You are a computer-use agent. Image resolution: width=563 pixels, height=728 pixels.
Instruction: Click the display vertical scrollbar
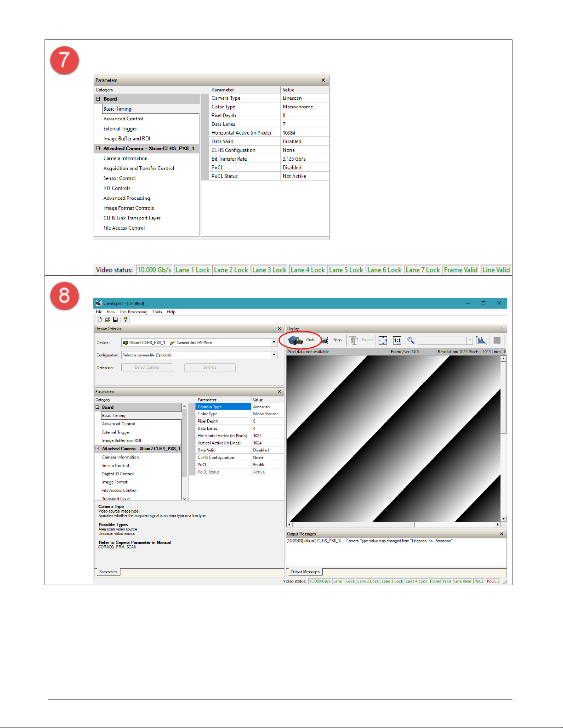[x=503, y=439]
